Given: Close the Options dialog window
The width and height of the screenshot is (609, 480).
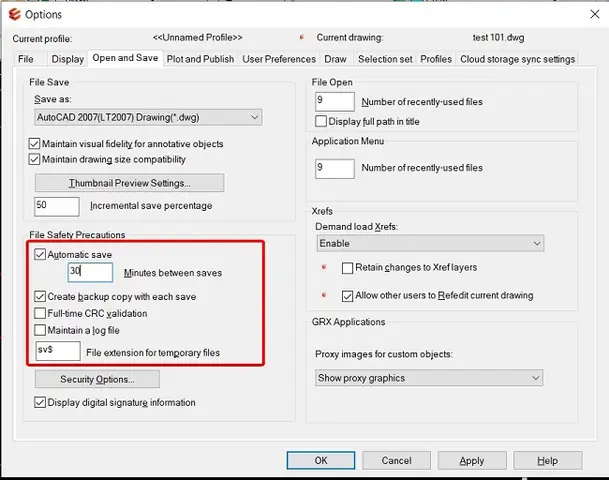Looking at the screenshot, I should coord(595,14).
